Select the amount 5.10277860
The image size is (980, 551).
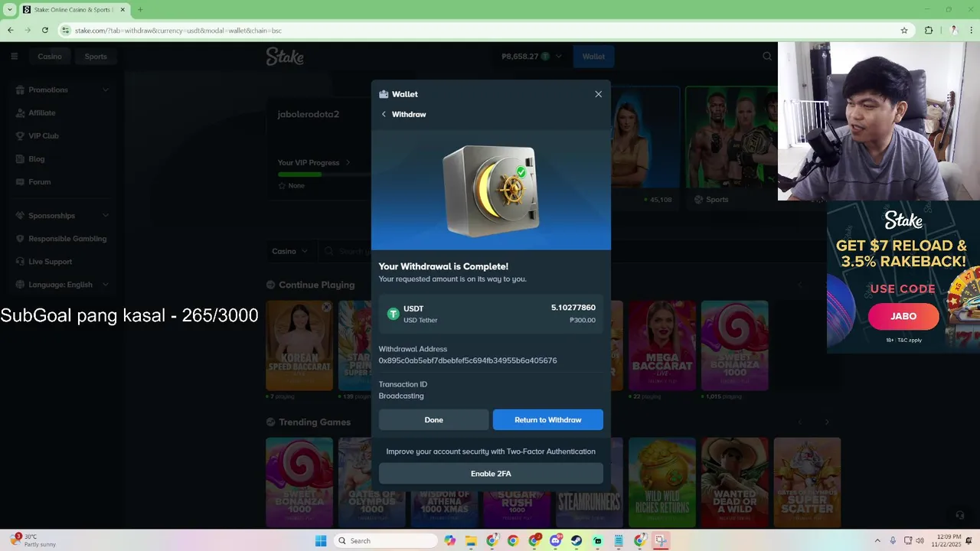point(573,308)
